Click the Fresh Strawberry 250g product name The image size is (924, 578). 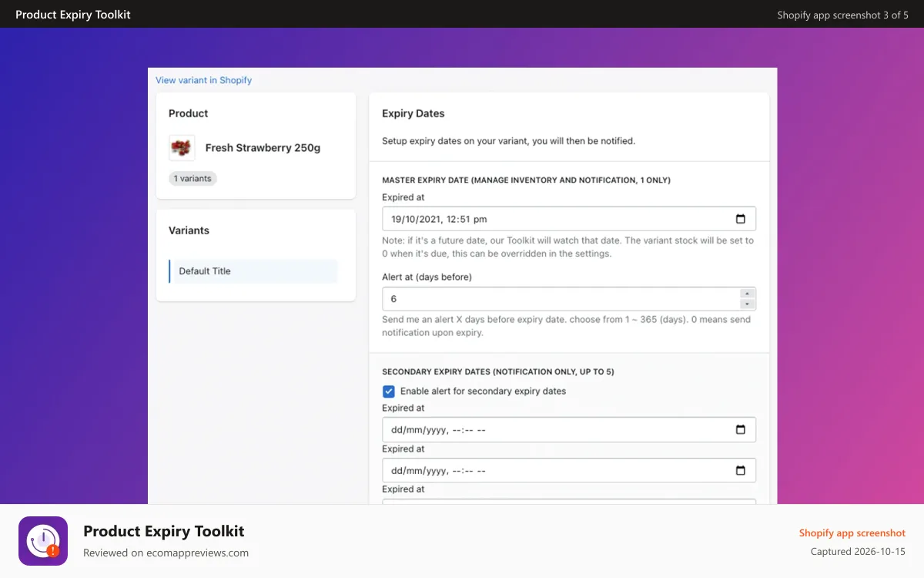coord(263,148)
